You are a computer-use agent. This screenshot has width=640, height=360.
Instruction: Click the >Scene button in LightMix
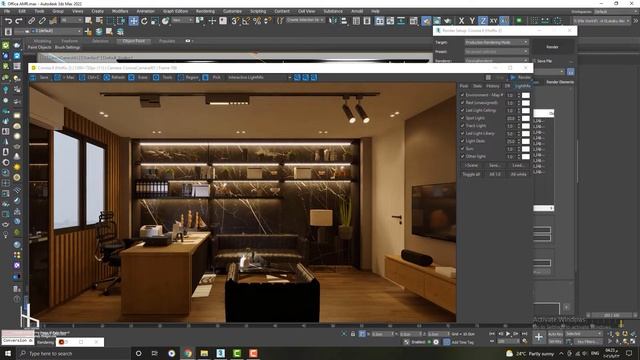tap(471, 165)
